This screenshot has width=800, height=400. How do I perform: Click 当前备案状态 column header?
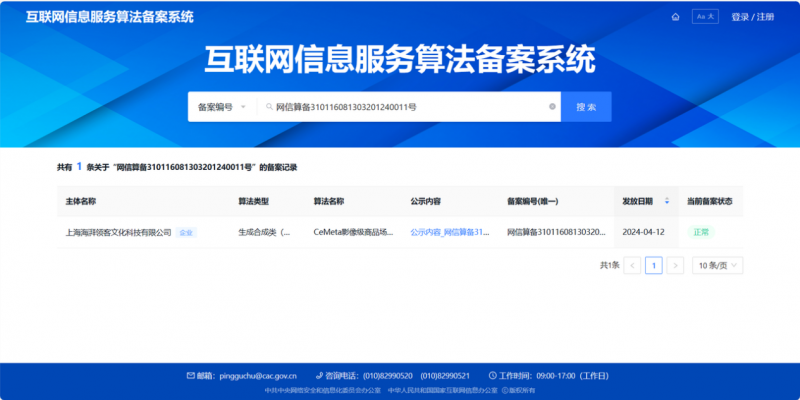coord(710,202)
